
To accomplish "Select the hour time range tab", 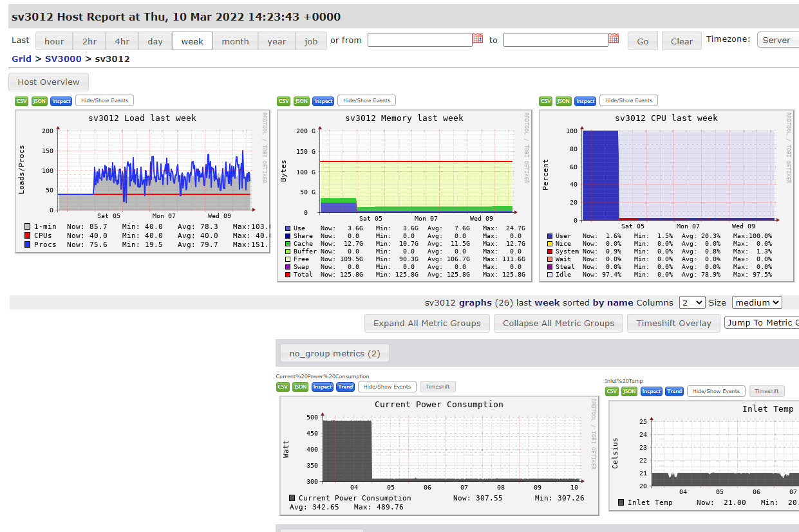I will 54,41.
